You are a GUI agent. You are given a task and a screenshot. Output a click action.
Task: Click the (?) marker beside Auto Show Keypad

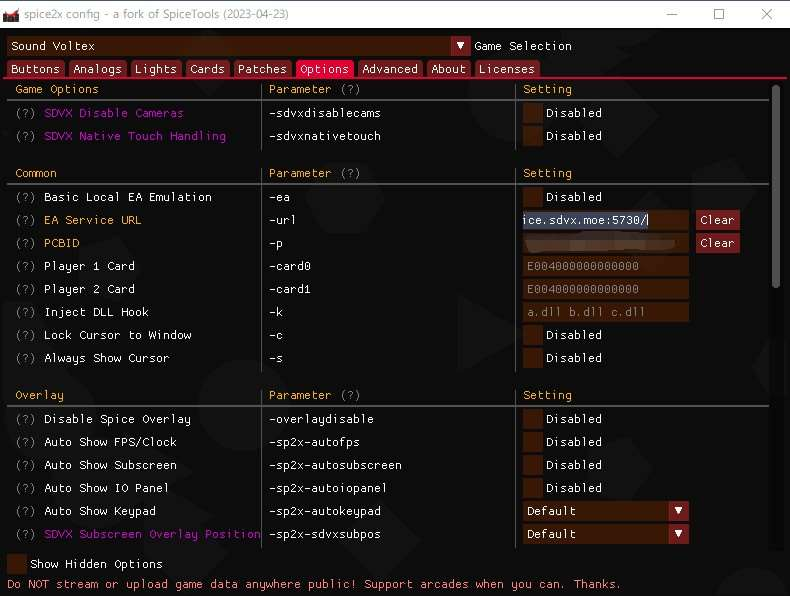pyautogui.click(x=26, y=511)
